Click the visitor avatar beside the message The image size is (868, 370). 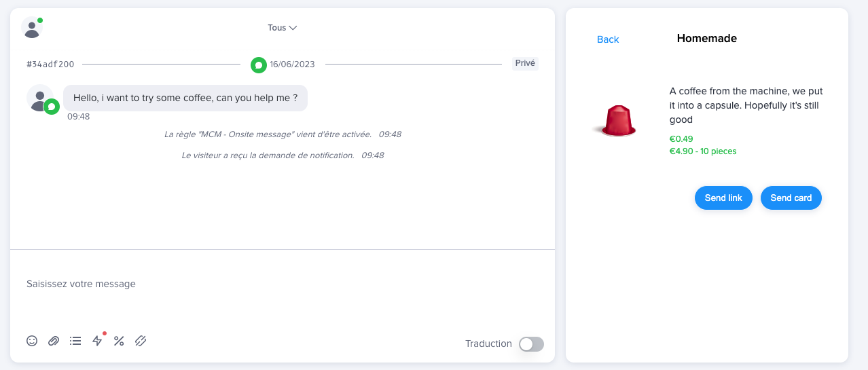40,98
